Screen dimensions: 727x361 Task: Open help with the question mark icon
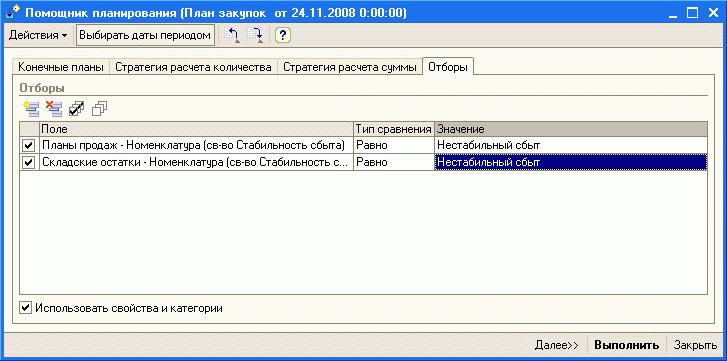tap(282, 35)
